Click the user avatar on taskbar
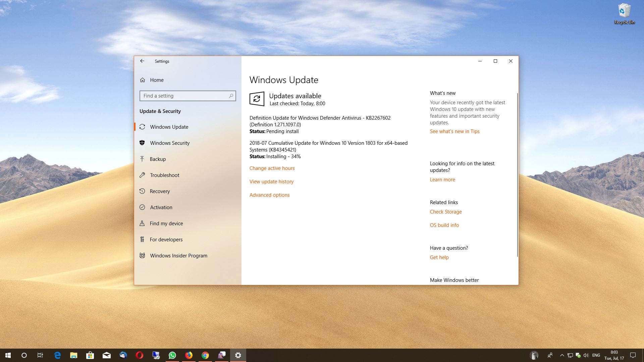This screenshot has height=362, width=644. coord(534,355)
